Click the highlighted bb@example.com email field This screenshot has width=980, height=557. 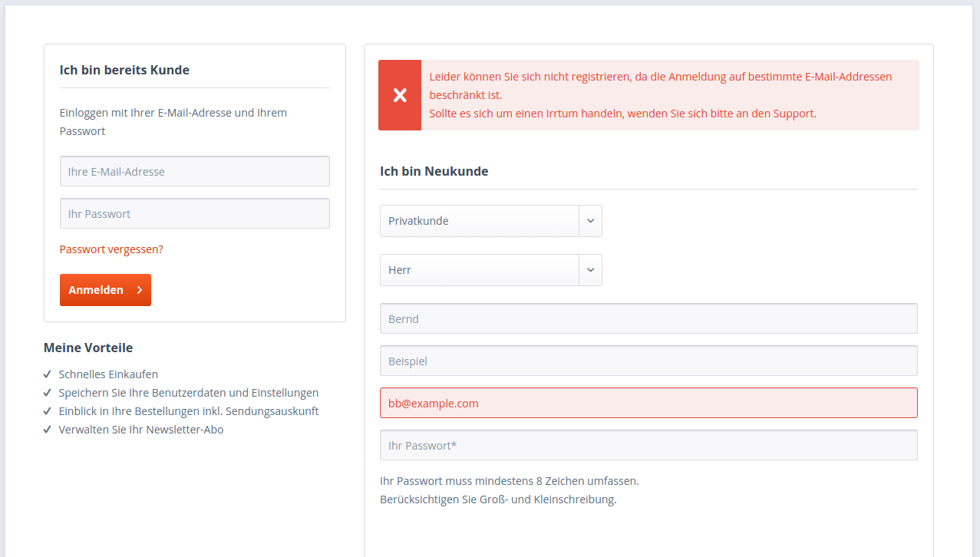tap(648, 404)
